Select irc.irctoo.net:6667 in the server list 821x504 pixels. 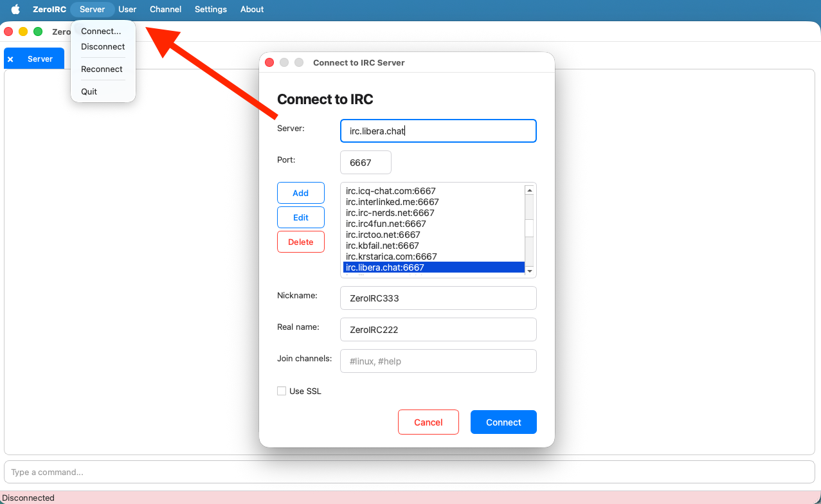pyautogui.click(x=434, y=235)
